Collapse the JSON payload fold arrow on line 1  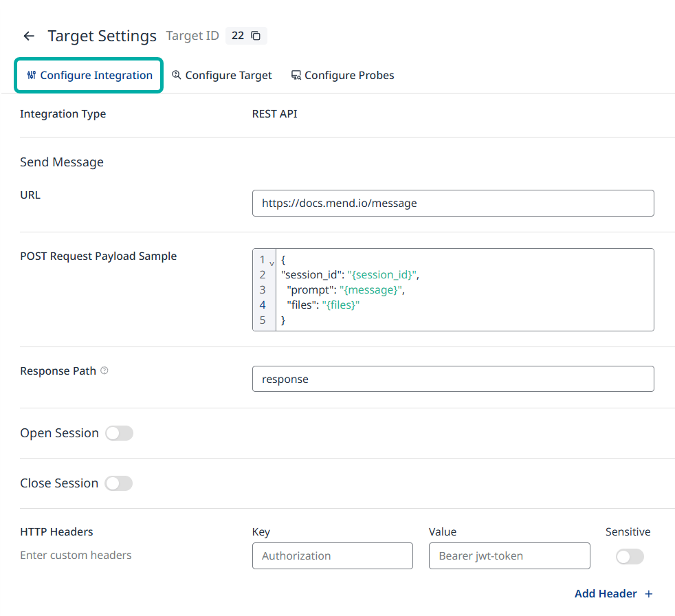[272, 263]
